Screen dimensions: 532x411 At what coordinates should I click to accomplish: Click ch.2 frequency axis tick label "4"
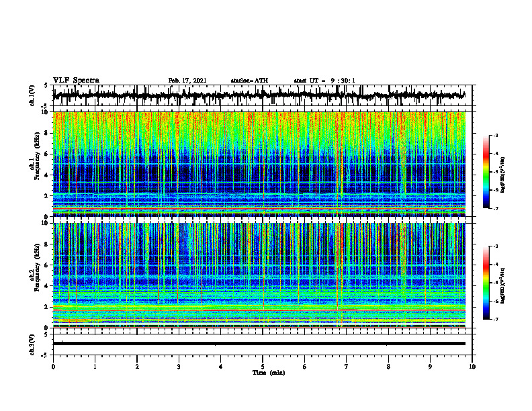click(48, 286)
